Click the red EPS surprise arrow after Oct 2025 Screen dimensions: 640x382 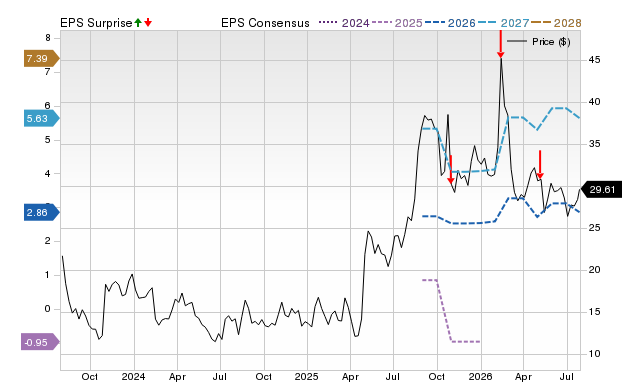(x=451, y=170)
